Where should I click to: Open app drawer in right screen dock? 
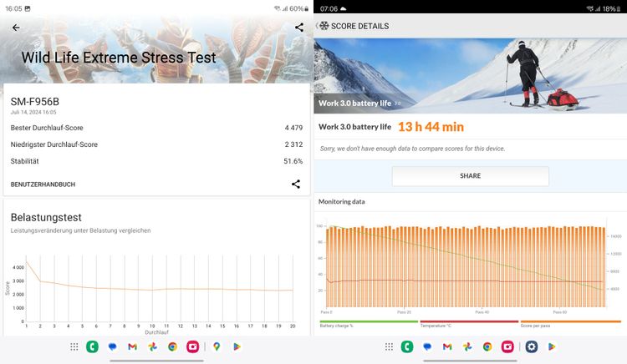389,346
